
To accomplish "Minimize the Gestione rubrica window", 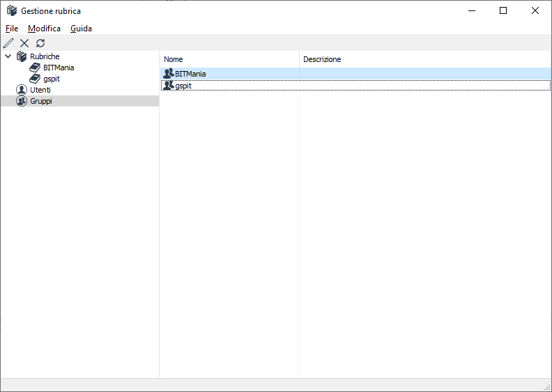I will 471,10.
